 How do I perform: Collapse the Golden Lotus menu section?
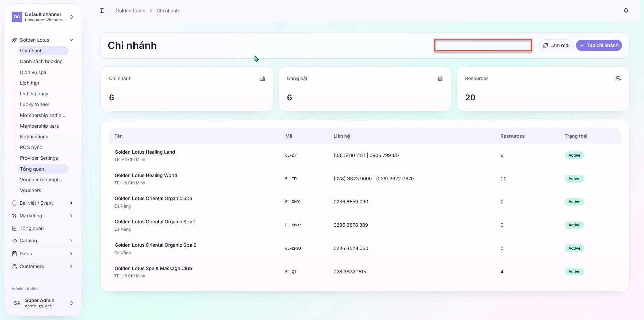point(71,40)
